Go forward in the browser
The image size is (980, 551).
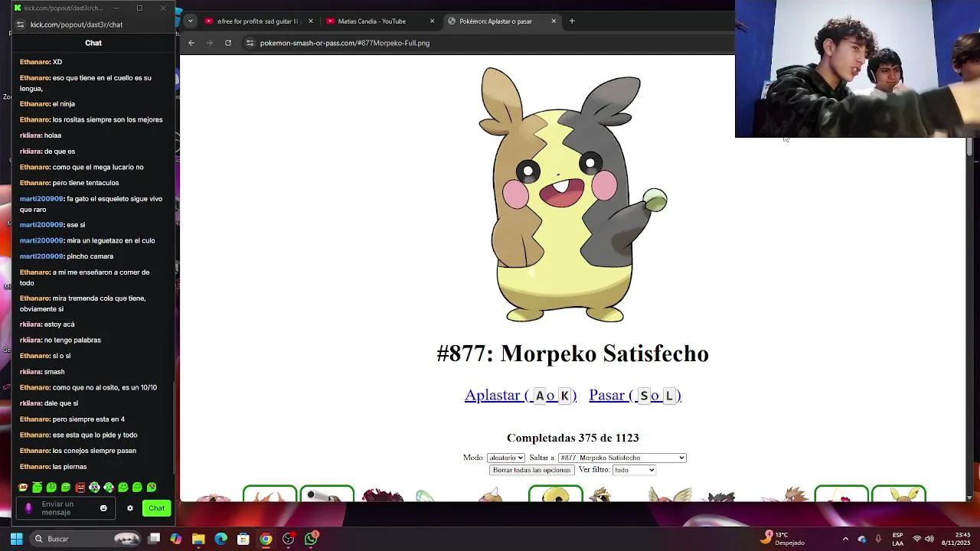[210, 43]
